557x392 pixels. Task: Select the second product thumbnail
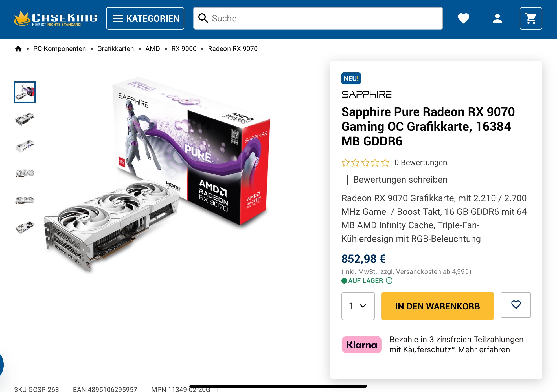point(25,119)
